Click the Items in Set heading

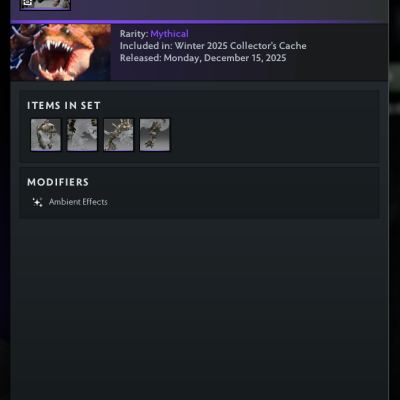pyautogui.click(x=64, y=106)
